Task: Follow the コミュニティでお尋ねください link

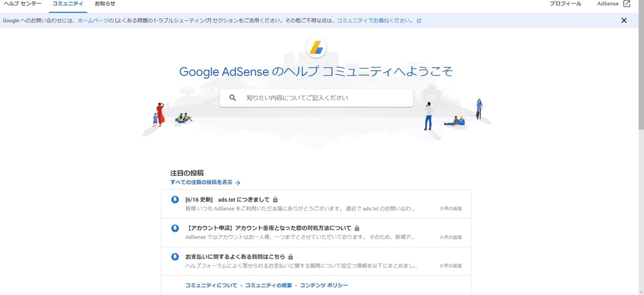Action: (375, 21)
